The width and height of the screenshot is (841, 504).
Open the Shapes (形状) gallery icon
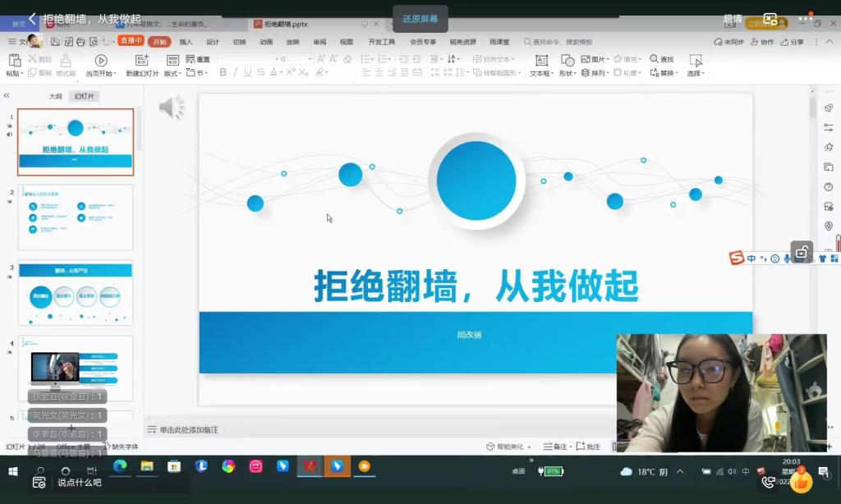coord(568,61)
